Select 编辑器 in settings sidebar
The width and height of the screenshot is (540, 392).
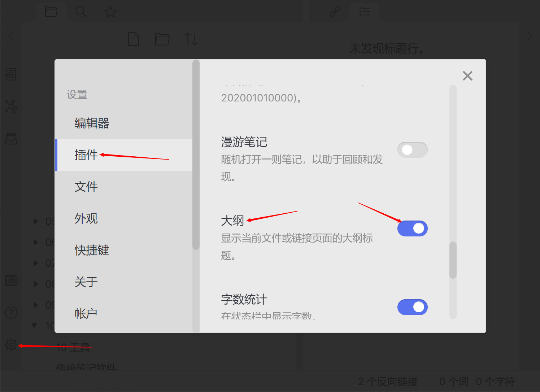click(92, 123)
